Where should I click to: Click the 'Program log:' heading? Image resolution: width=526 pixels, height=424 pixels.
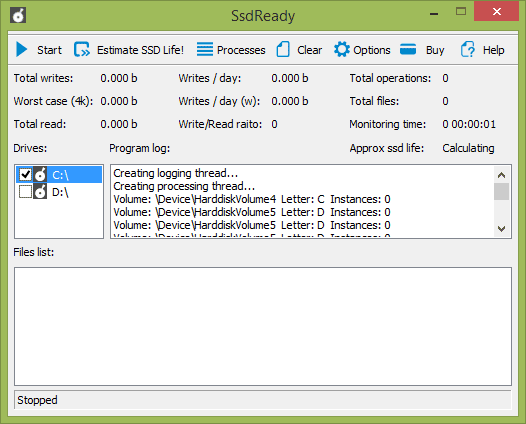click(x=140, y=148)
